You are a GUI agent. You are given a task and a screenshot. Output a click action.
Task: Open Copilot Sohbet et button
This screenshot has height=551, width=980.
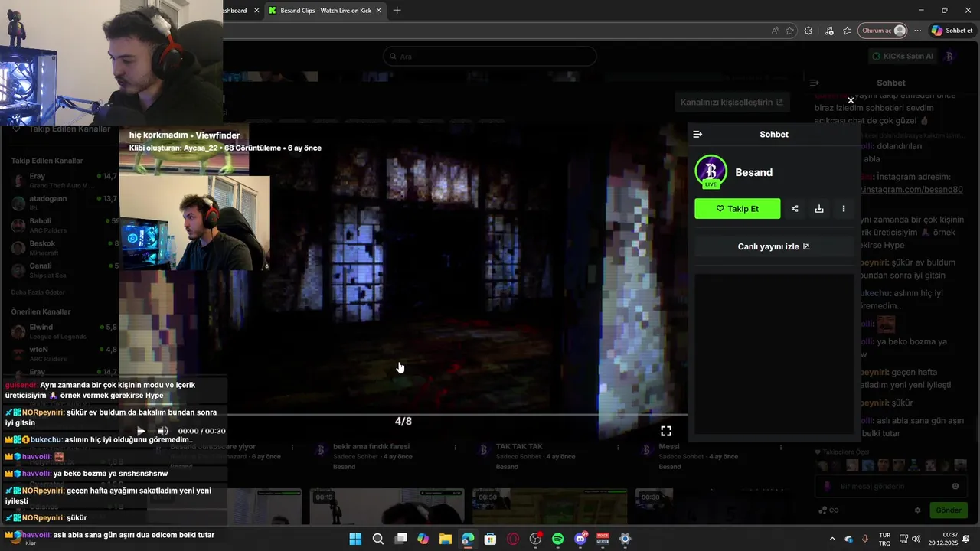point(952,31)
